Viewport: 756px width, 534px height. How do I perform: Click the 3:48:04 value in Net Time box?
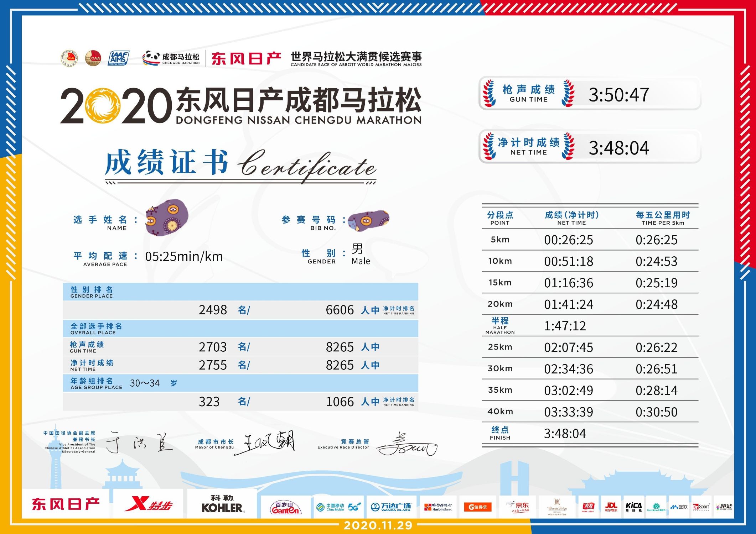[618, 148]
